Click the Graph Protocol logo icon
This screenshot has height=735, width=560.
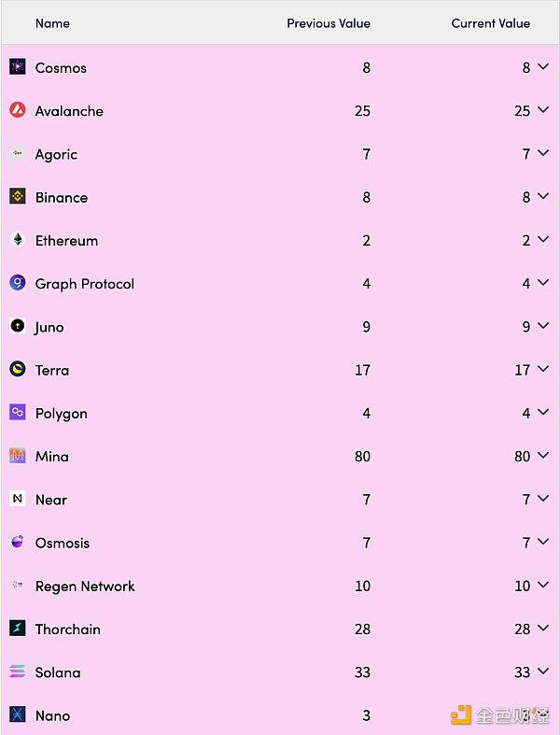pyautogui.click(x=18, y=283)
